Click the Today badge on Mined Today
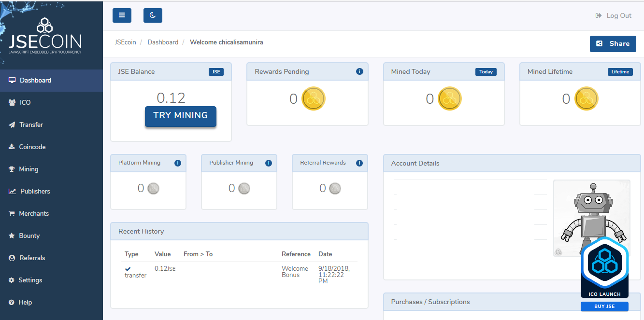The height and width of the screenshot is (320, 644). [x=486, y=72]
